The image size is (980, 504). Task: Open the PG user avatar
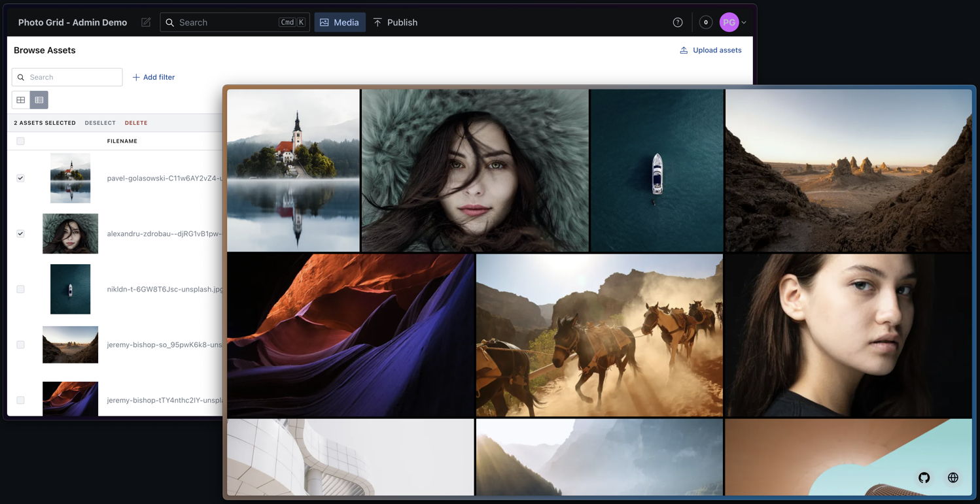pos(729,22)
